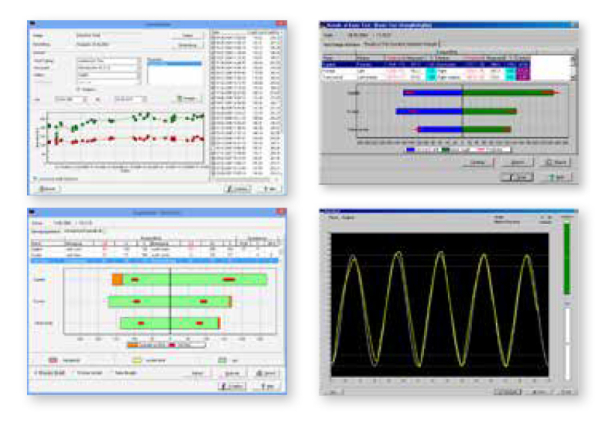Click the top button beside the name field in trend window

pyautogui.click(x=188, y=36)
